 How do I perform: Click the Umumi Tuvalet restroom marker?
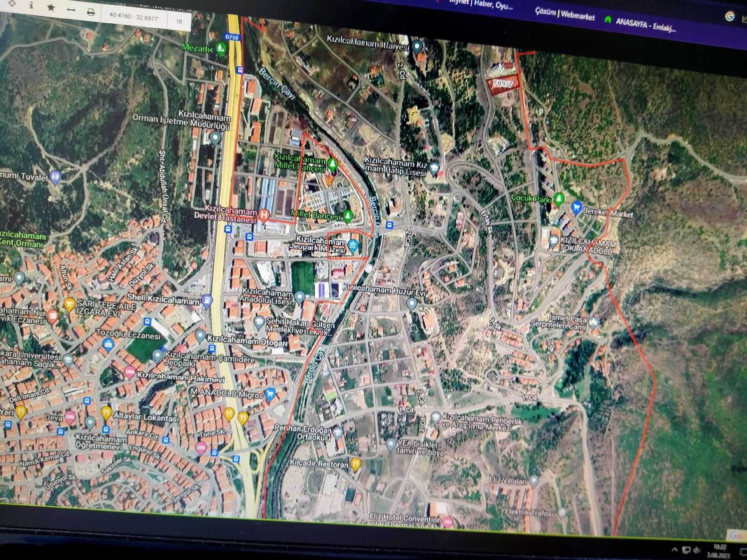(x=55, y=177)
